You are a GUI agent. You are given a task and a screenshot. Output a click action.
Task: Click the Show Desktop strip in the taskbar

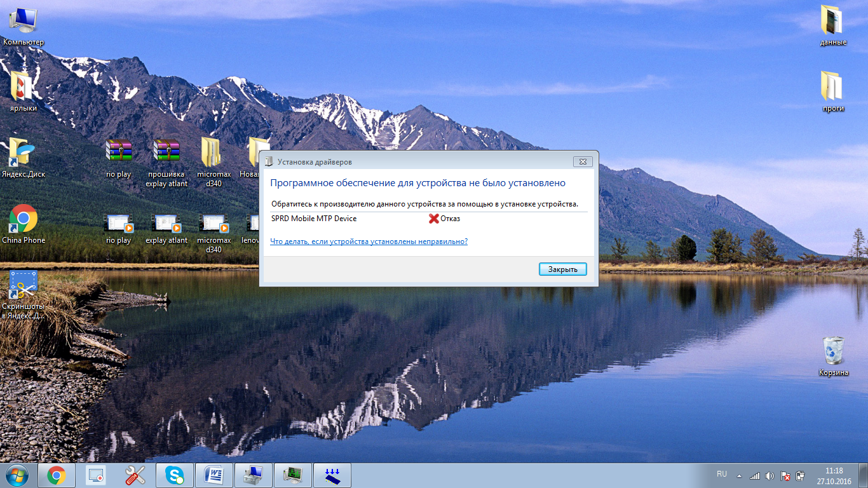tap(864, 475)
